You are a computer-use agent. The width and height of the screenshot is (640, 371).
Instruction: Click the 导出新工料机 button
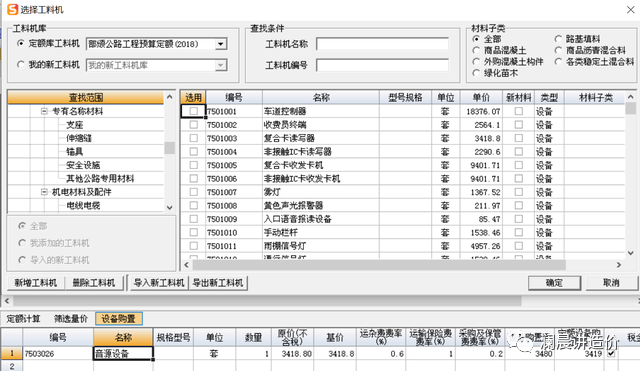tap(218, 282)
